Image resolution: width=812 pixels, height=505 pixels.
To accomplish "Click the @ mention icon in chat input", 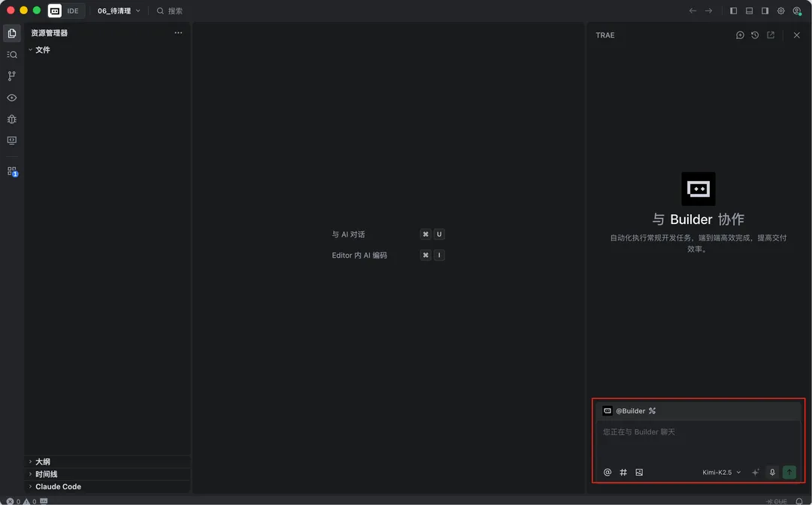I will [607, 472].
